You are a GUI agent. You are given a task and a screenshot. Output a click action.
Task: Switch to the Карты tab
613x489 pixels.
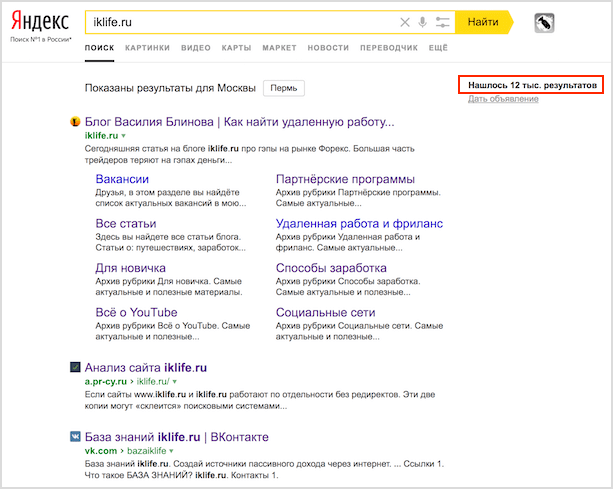237,48
